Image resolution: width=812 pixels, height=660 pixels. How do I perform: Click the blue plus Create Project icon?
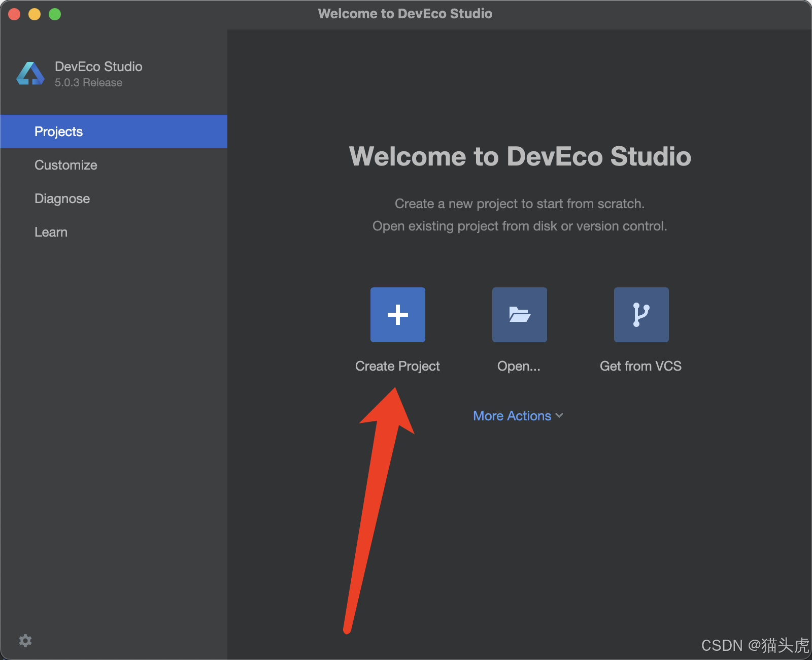click(x=398, y=315)
